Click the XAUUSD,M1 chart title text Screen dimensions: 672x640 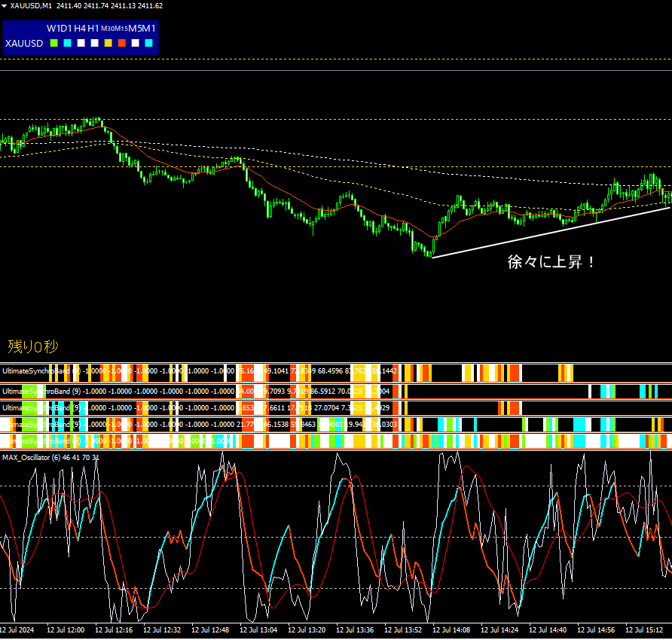(31, 5)
